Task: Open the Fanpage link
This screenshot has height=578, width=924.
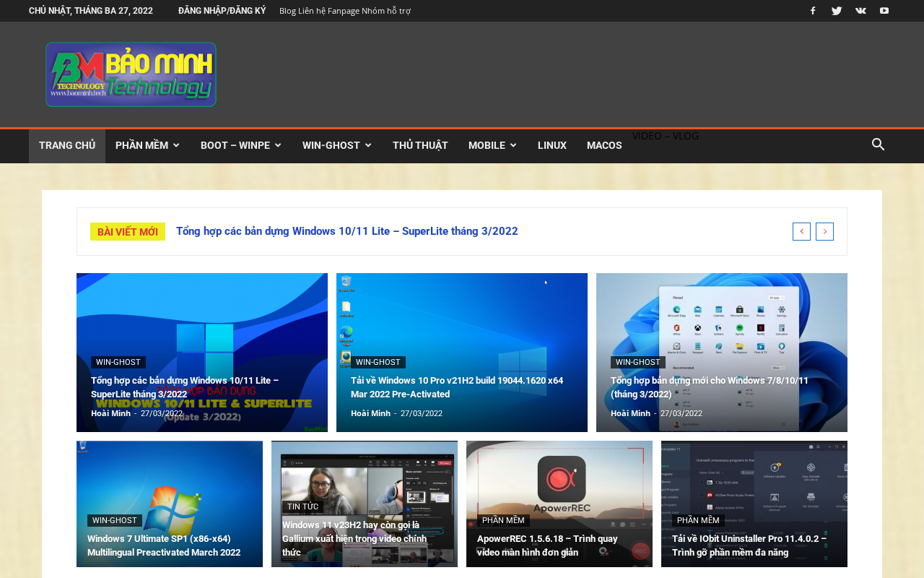Action: (x=344, y=11)
